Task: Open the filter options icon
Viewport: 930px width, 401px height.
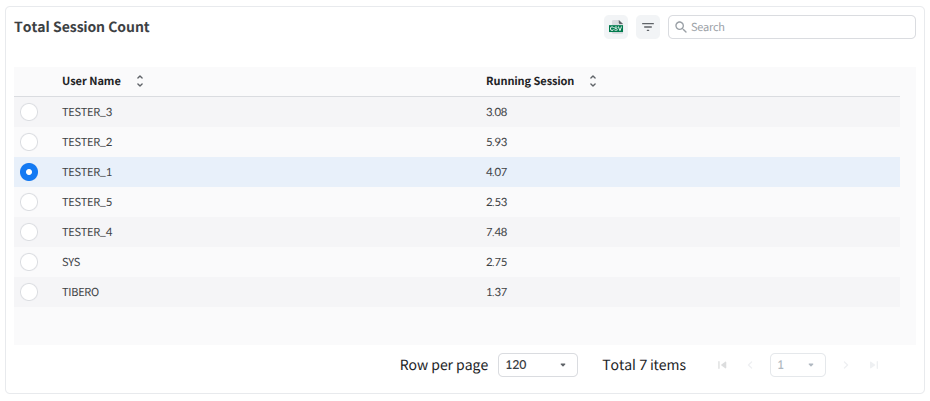Action: tap(648, 27)
